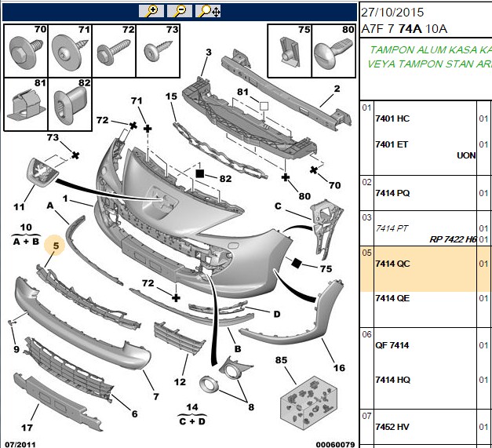
Task: Click the 07/2011 drawing date
Action: click(x=20, y=444)
